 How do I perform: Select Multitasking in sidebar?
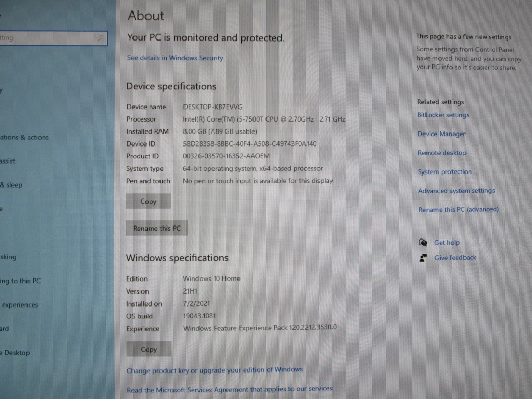(x=8, y=257)
